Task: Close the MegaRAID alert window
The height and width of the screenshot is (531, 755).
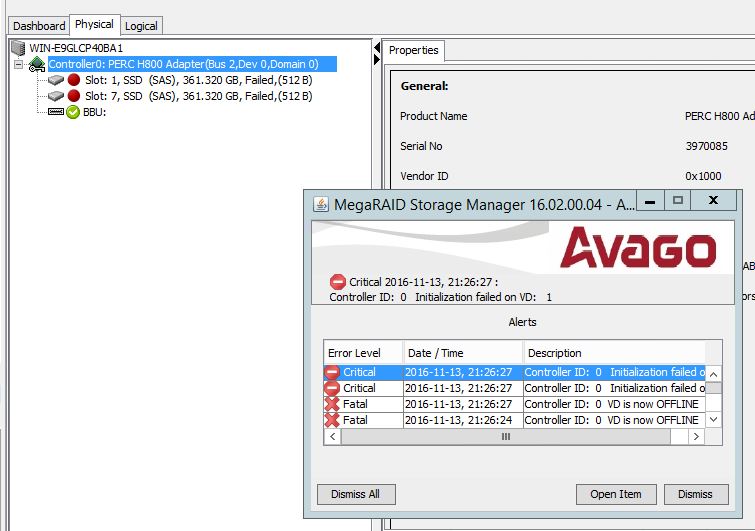Action: [x=714, y=201]
